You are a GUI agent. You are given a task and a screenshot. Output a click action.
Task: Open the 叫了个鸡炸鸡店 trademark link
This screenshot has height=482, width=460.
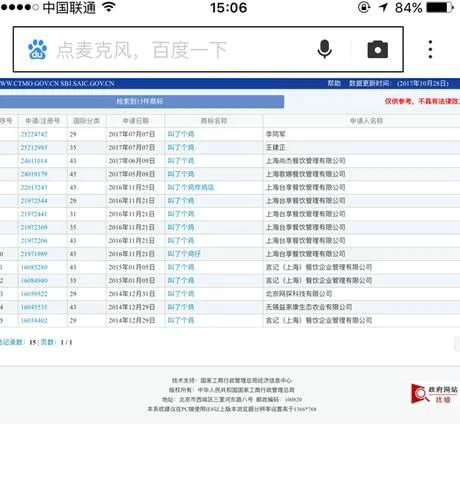191,187
